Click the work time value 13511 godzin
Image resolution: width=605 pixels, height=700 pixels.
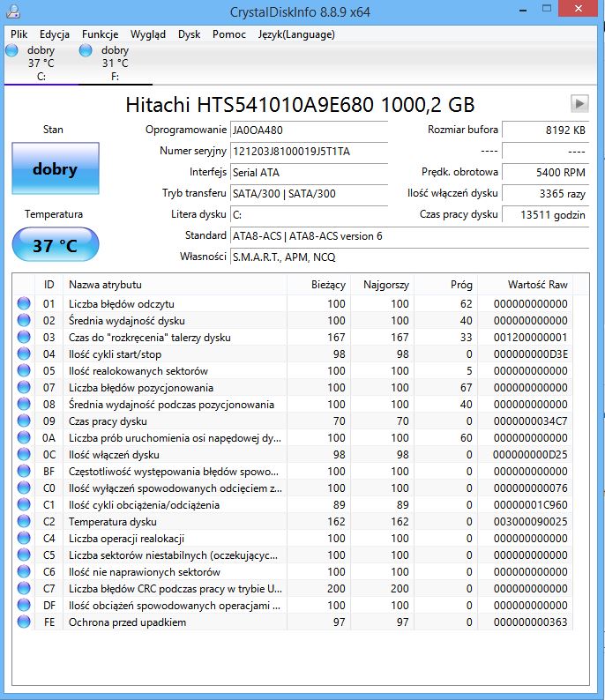(546, 215)
